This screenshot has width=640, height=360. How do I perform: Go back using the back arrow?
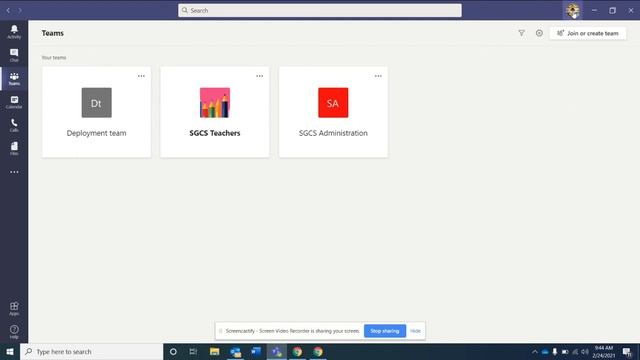pos(8,10)
